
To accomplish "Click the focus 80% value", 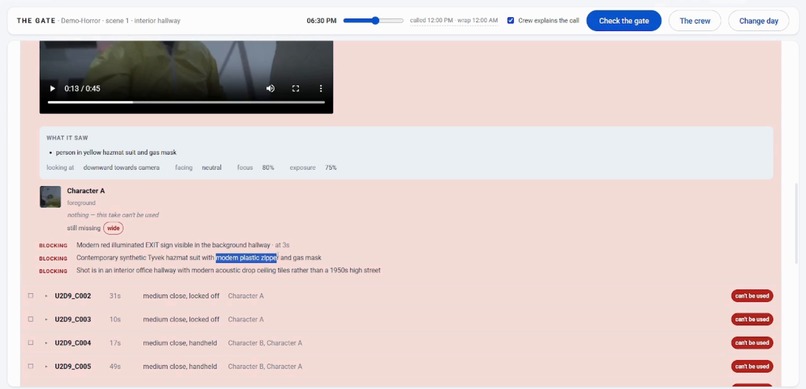I will 268,168.
